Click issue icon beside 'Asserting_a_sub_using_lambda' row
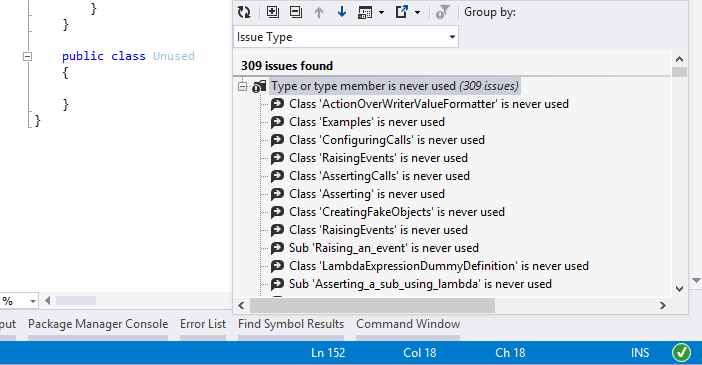This screenshot has height=365, width=702. [278, 284]
